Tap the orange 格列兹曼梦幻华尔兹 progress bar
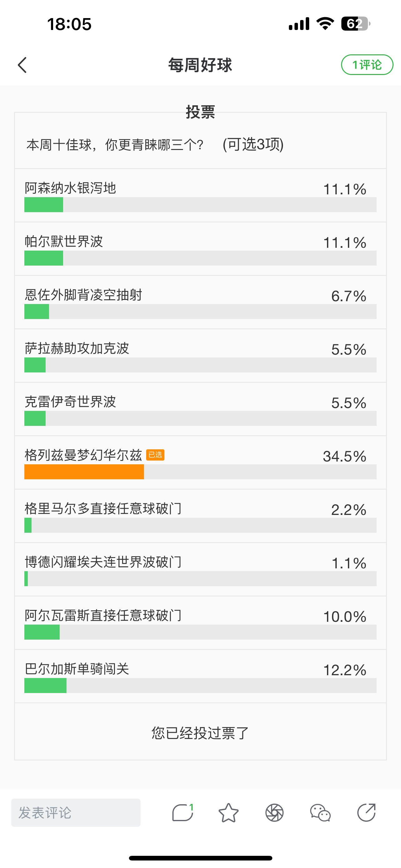This screenshot has height=868, width=401. 84,472
